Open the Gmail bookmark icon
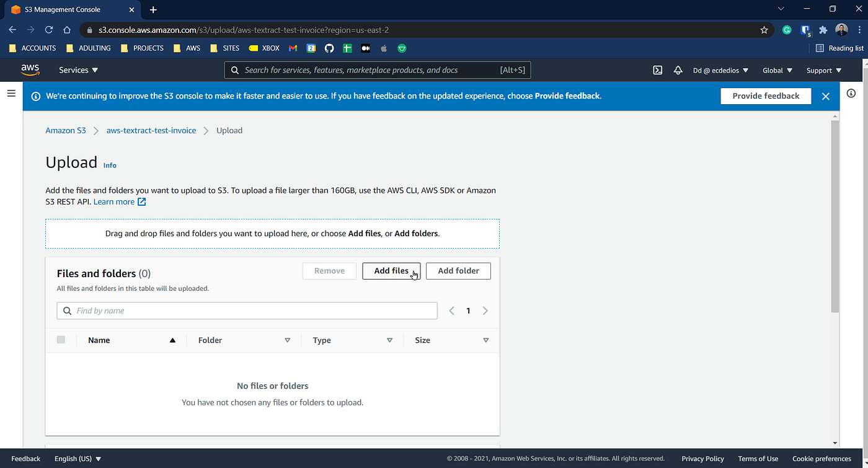 click(293, 48)
